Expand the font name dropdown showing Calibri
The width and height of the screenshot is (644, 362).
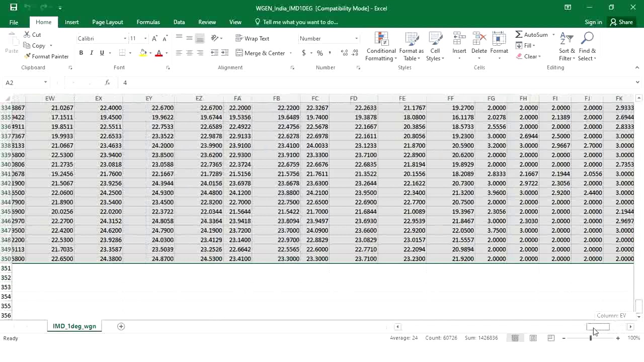click(125, 39)
